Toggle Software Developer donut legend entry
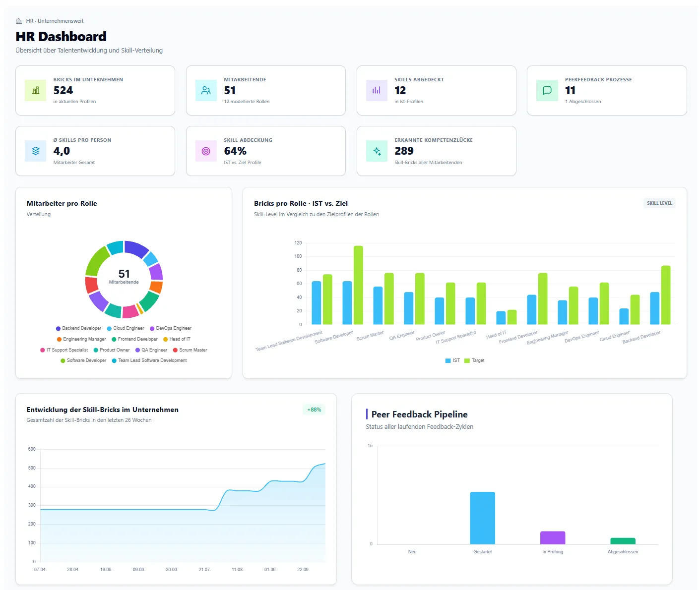Screen dimensions: 700x590 83,360
